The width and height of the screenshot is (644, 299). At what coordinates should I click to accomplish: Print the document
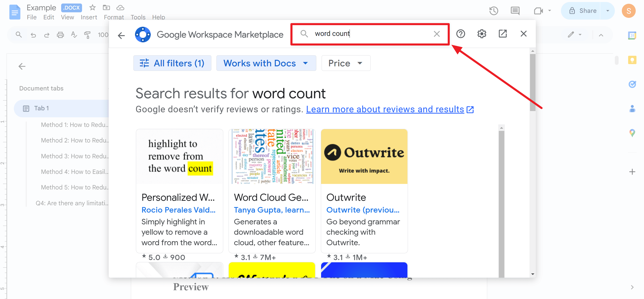[x=60, y=35]
